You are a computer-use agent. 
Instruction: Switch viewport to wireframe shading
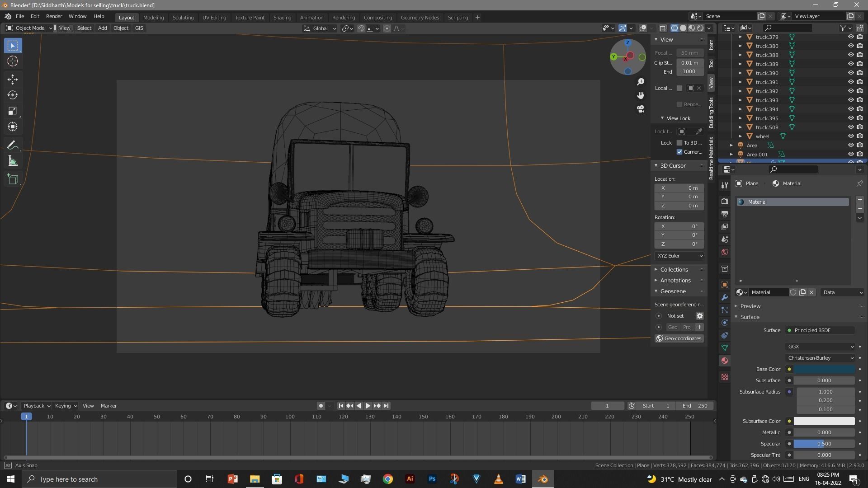[675, 28]
